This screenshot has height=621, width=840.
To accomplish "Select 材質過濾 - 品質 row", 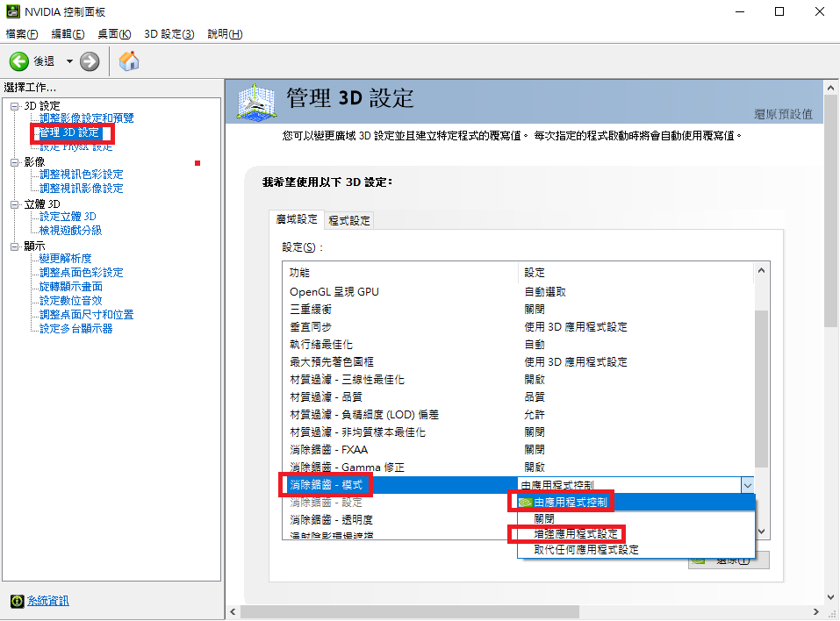I will tap(518, 397).
